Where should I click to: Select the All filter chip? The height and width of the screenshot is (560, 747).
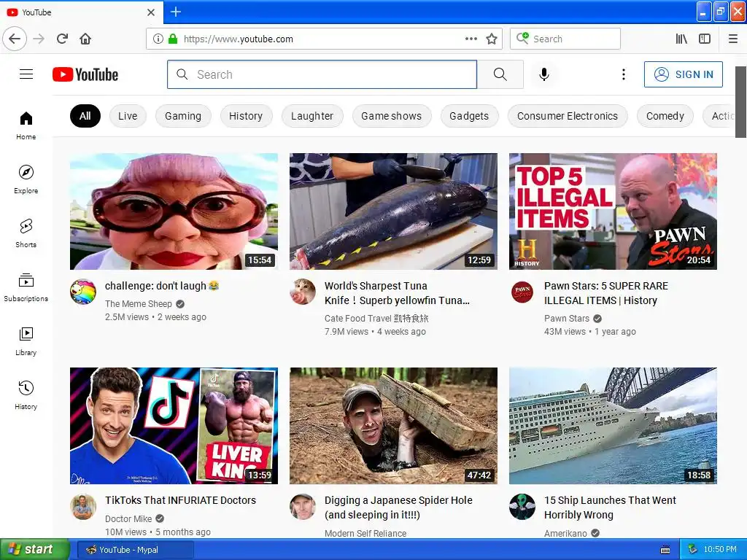click(x=85, y=116)
